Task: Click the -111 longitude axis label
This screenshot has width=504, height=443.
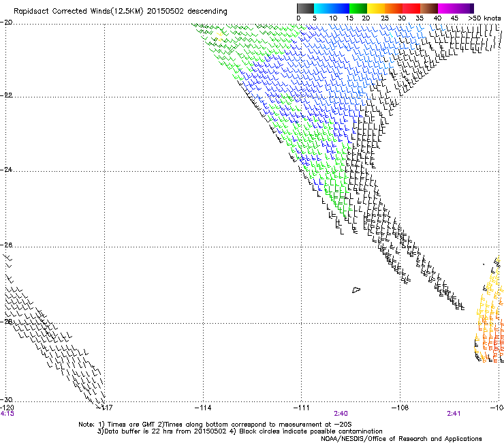Action: coord(302,408)
